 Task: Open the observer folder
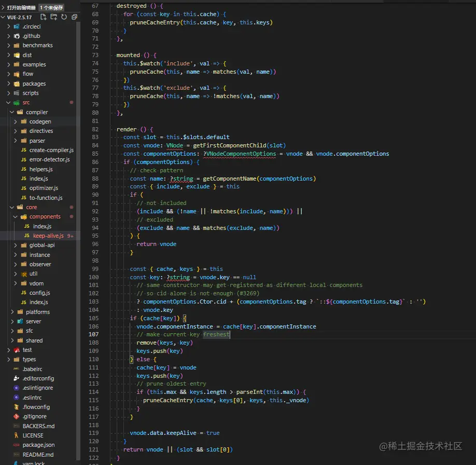[x=40, y=264]
